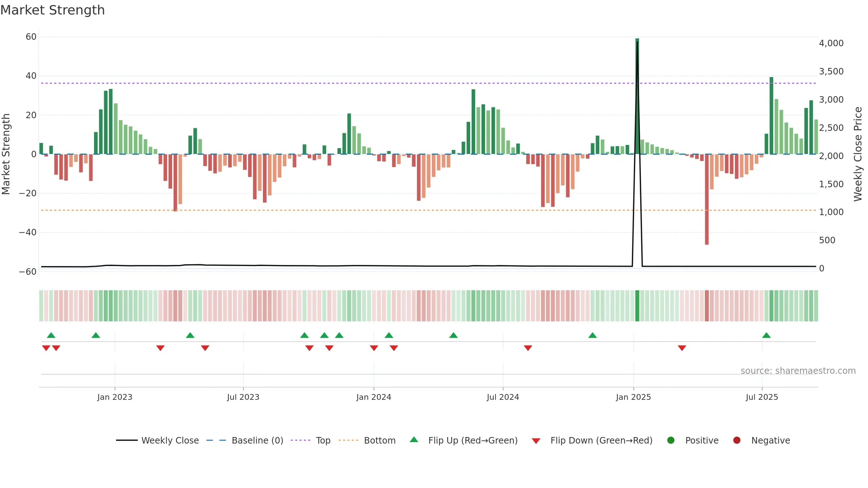Click the tallest green bar near Jan 2025

(x=637, y=96)
